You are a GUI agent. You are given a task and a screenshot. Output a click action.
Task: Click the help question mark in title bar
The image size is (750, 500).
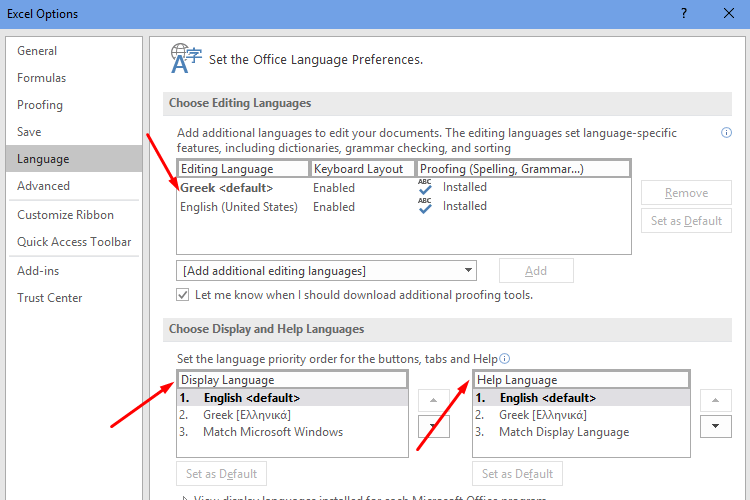click(684, 13)
